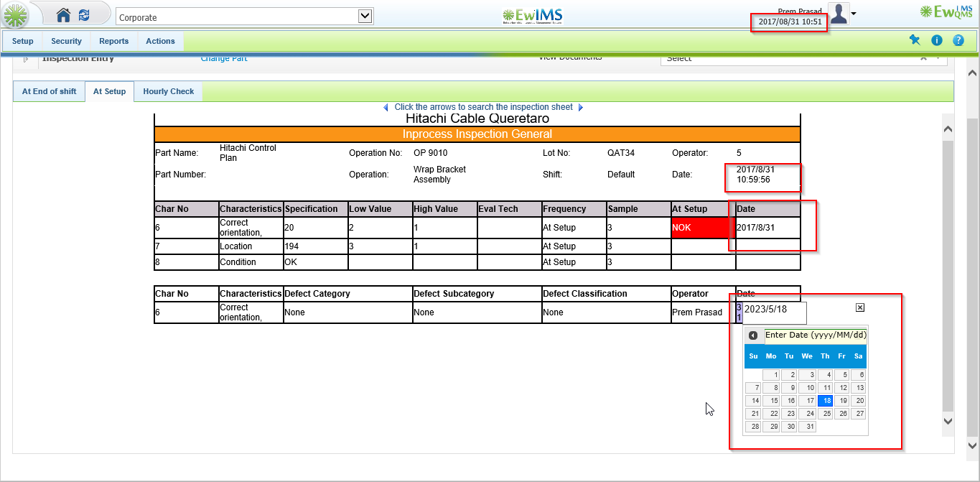The width and height of the screenshot is (980, 482).
Task: Pick day 25 in the calendar
Action: coord(825,414)
